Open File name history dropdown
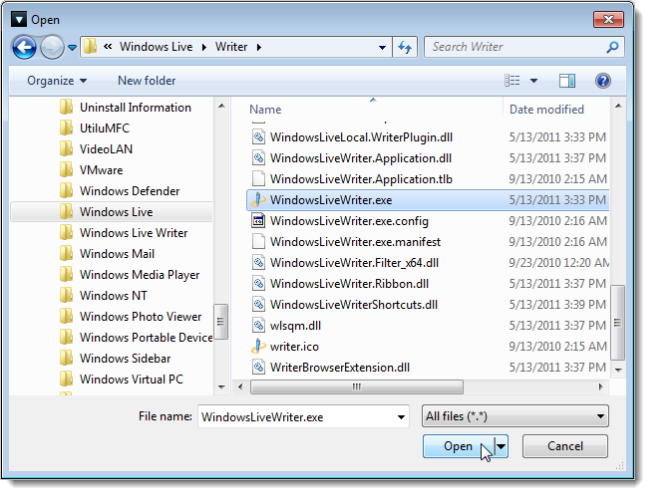Screen dimensions: 650x495 pyautogui.click(x=401, y=417)
